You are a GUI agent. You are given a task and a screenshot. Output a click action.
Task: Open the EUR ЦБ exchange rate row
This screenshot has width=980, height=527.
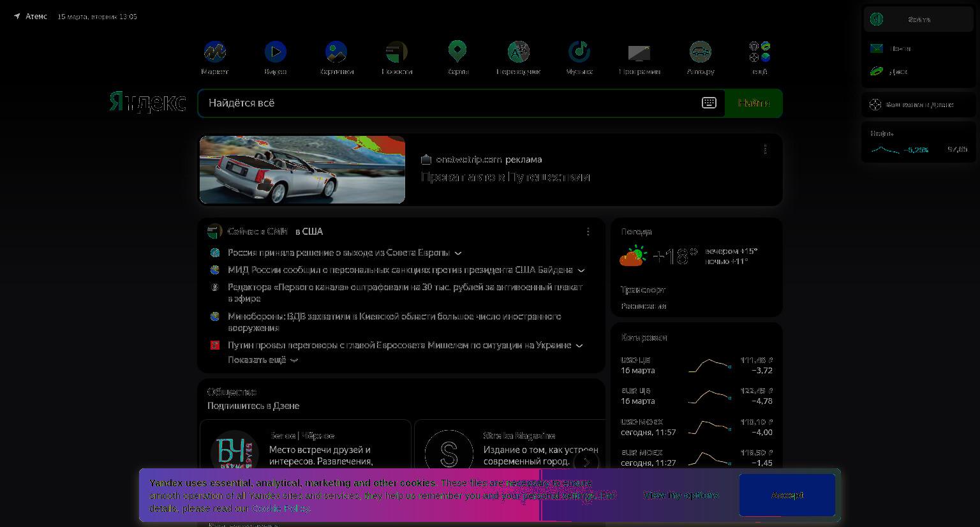697,396
